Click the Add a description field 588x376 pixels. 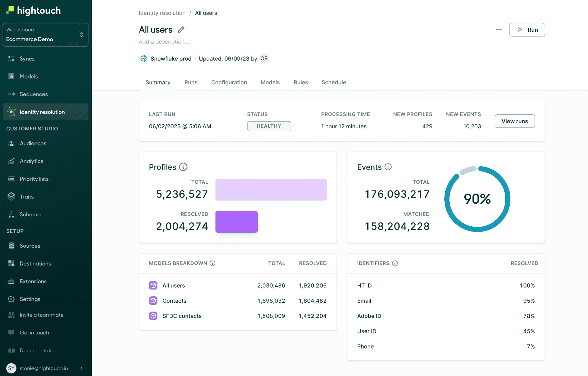tap(164, 42)
